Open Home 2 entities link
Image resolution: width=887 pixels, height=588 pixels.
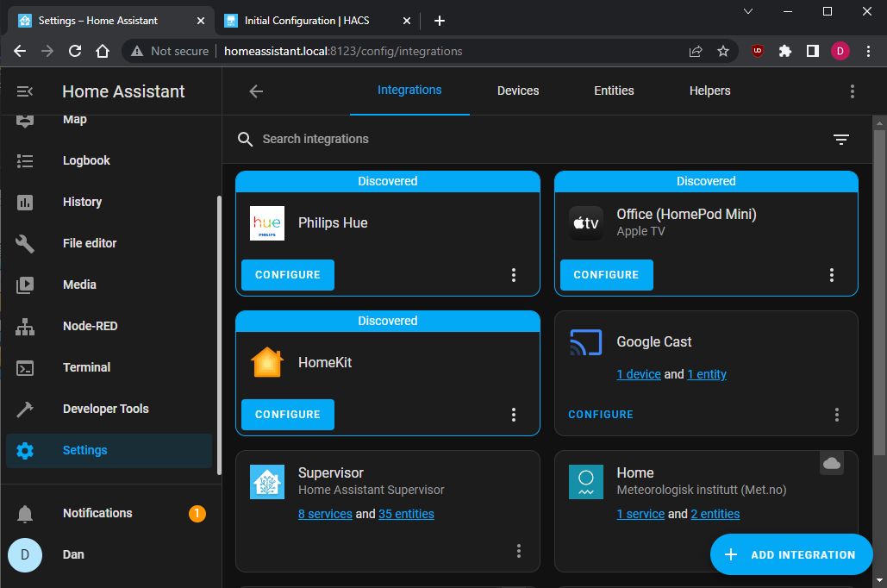tap(715, 514)
